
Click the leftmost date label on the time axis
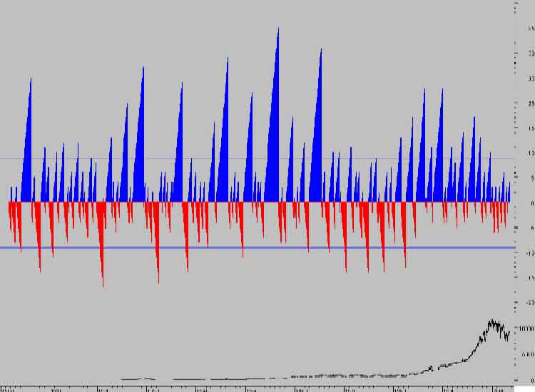[10, 389]
